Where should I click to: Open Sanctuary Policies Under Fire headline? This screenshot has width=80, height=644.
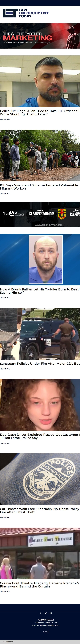point(40,363)
